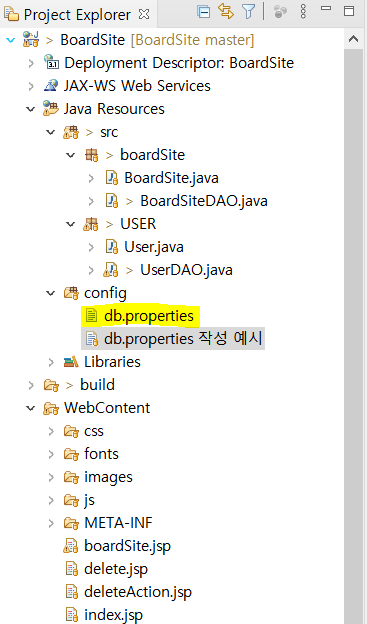Click the BoardSiteDAO.java file icon
This screenshot has width=367, height=624.
pos(112,201)
